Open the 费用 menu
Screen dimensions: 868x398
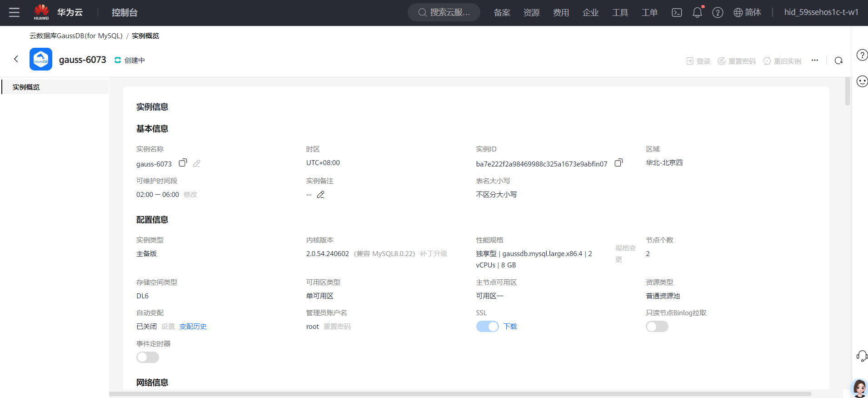point(561,12)
